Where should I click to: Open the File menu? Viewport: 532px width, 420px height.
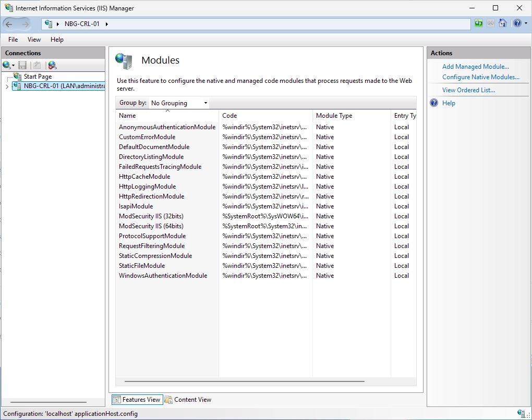13,40
